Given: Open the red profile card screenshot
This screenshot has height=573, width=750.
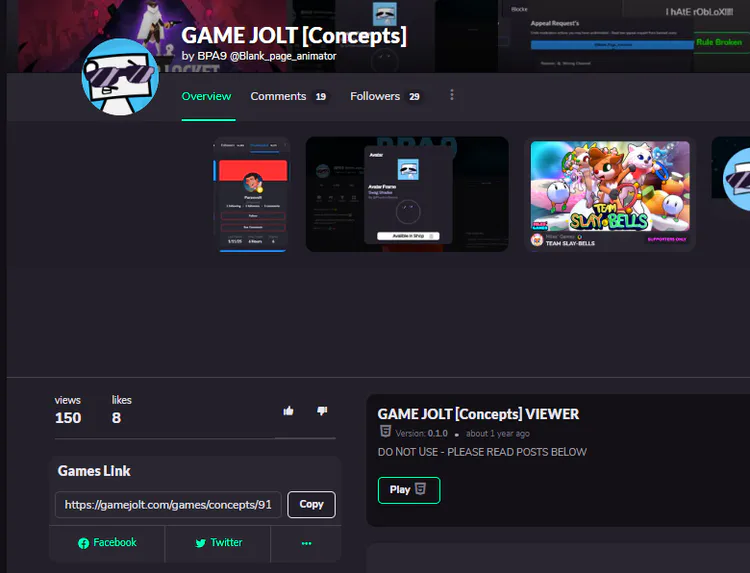Looking at the screenshot, I should (x=252, y=194).
